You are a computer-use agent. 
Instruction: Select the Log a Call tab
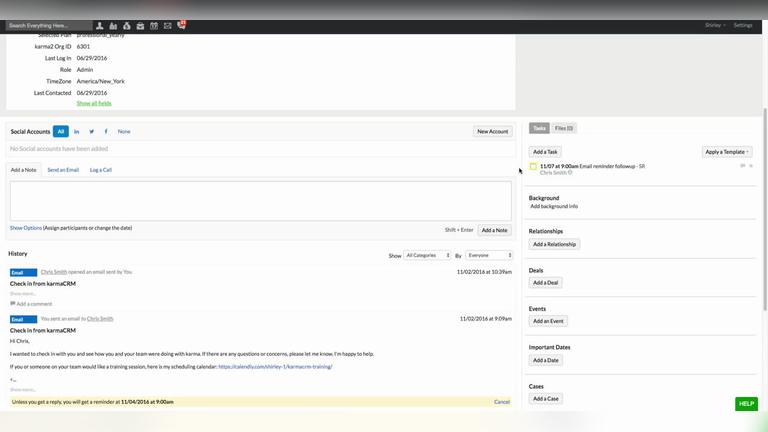click(101, 170)
